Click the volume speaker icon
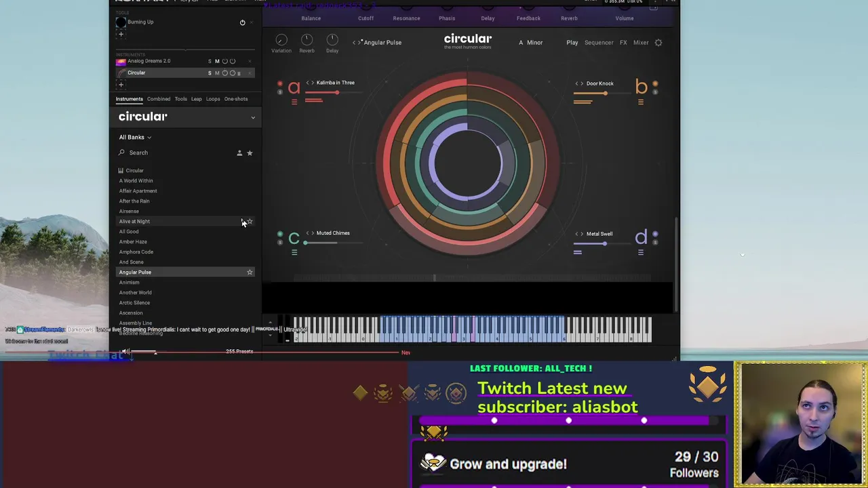 point(125,352)
